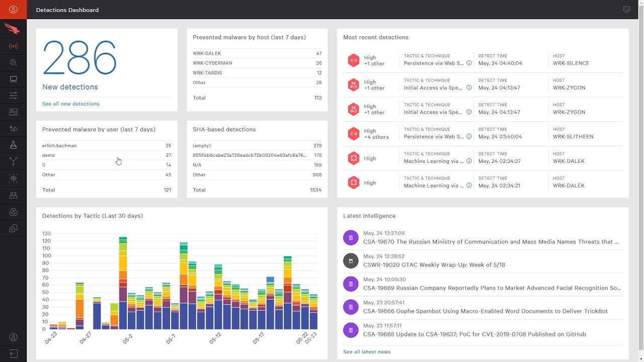Image resolution: width=644 pixels, height=362 pixels.
Task: Open the Investigate magnifier icon in sidebar
Action: [13, 63]
